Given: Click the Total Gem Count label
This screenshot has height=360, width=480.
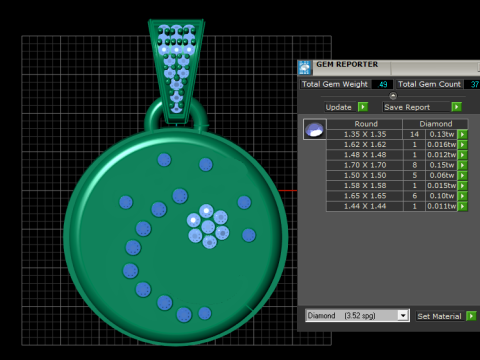Looking at the screenshot, I should 429,84.
